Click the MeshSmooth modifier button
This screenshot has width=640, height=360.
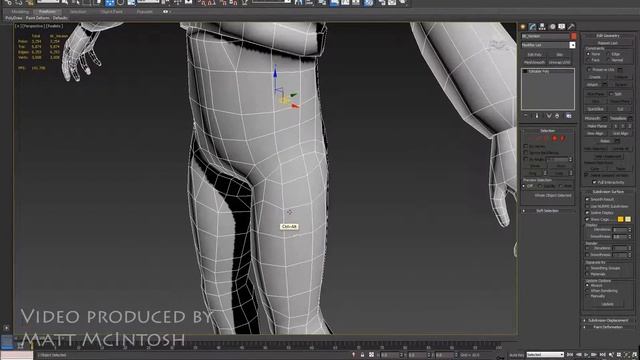coord(534,62)
